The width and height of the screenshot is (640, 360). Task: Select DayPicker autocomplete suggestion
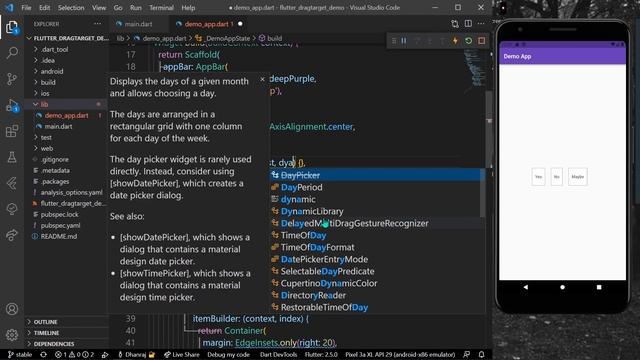click(376, 175)
